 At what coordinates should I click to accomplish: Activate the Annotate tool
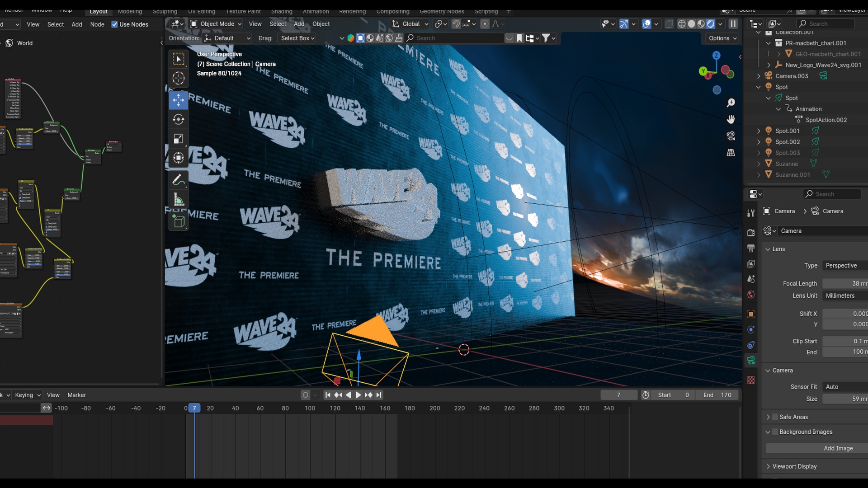click(178, 180)
